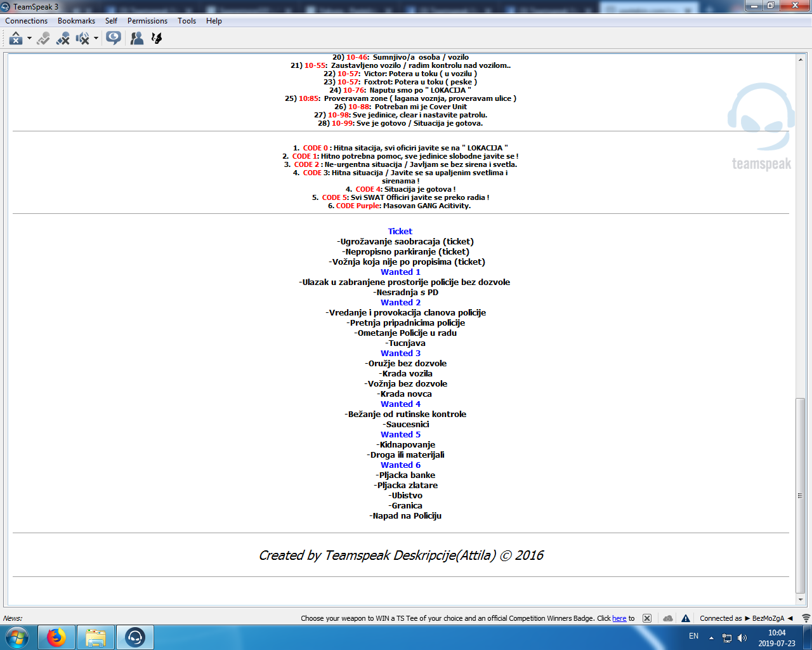Viewport: 812px width, 650px height.
Task: Toggle the speakers mute icon
Action: coord(82,39)
